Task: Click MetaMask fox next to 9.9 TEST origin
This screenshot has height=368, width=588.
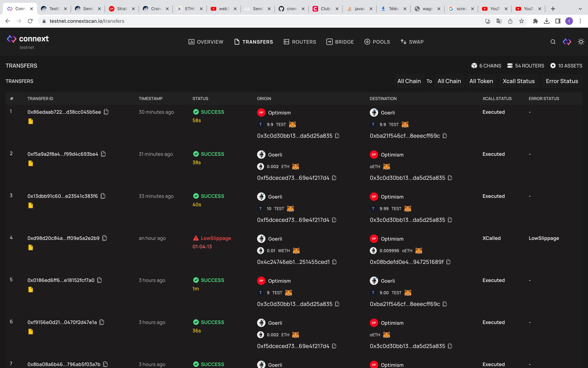Action: point(292,125)
